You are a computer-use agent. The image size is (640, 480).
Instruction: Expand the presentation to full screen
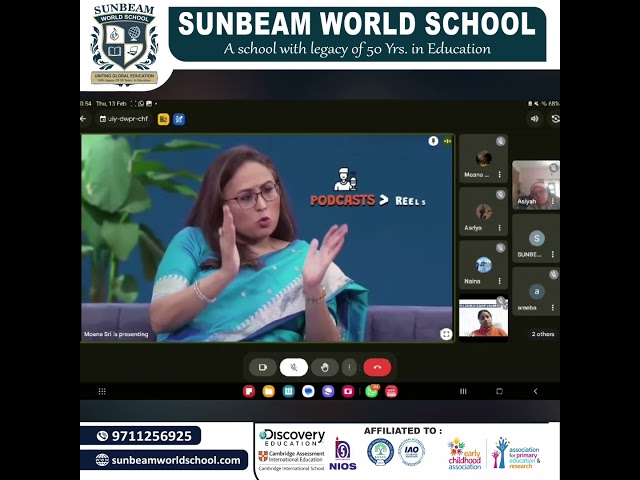pyautogui.click(x=446, y=334)
